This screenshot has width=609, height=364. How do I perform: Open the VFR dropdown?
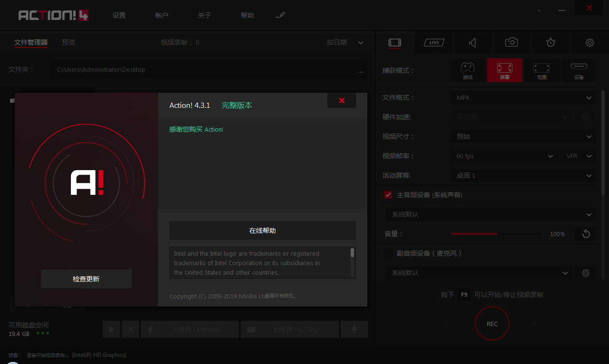[578, 156]
